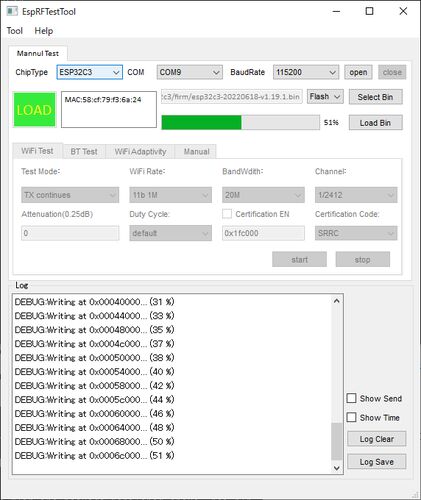The height and width of the screenshot is (500, 421).
Task: Expand the Channel 1/2412 dropdown
Action: (356, 195)
